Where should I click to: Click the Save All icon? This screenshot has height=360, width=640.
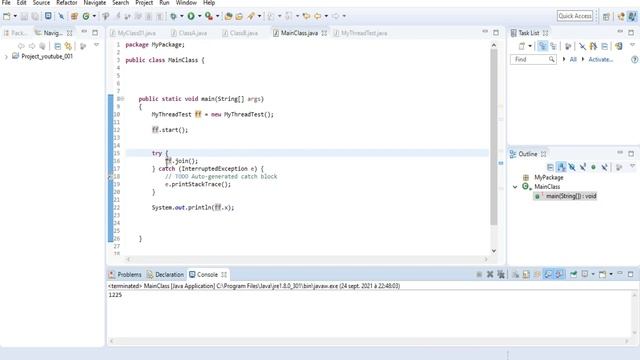tap(35, 16)
